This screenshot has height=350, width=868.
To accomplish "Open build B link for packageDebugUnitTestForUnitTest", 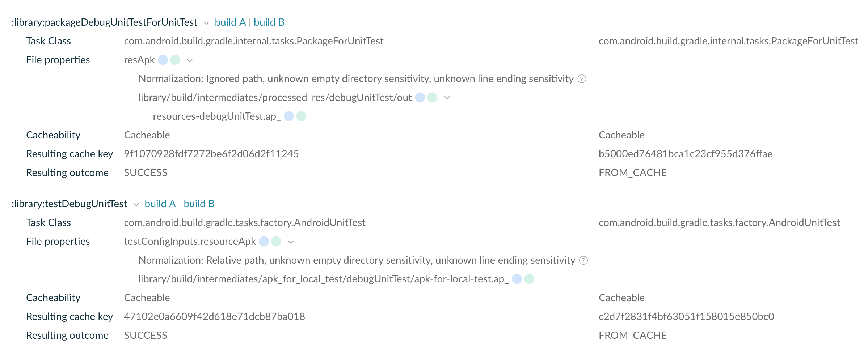I will point(269,22).
